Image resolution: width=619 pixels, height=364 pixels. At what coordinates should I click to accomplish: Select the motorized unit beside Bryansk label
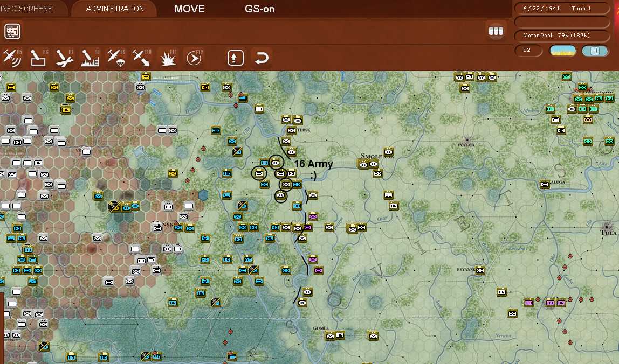(480, 270)
